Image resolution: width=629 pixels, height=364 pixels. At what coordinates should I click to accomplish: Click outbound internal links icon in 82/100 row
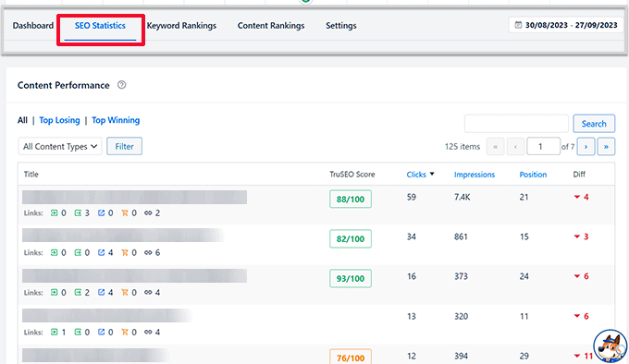tap(78, 253)
